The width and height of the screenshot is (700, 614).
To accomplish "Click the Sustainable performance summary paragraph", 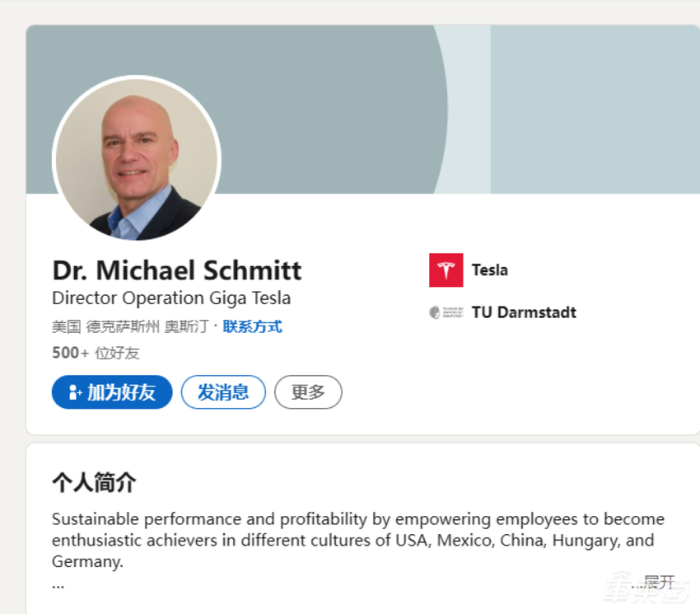I will pyautogui.click(x=357, y=531).
